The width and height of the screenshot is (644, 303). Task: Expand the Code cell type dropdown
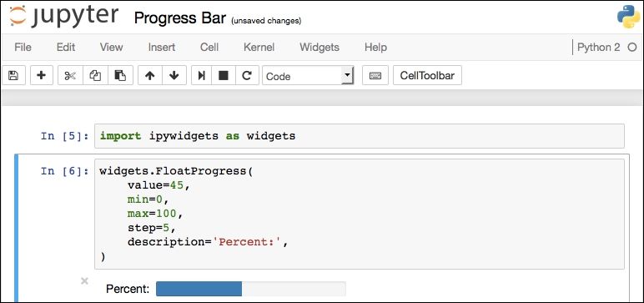tap(308, 76)
